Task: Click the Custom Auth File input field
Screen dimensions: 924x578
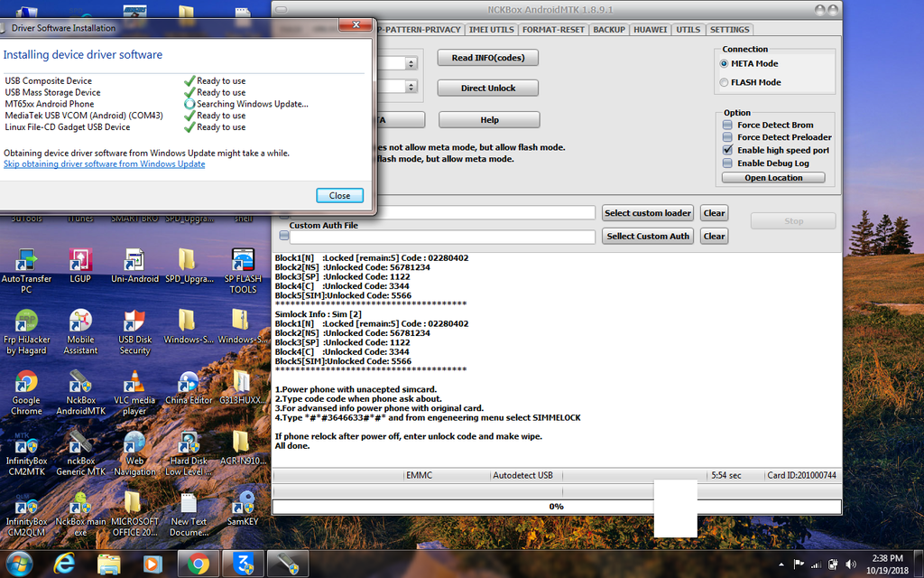Action: (x=442, y=237)
